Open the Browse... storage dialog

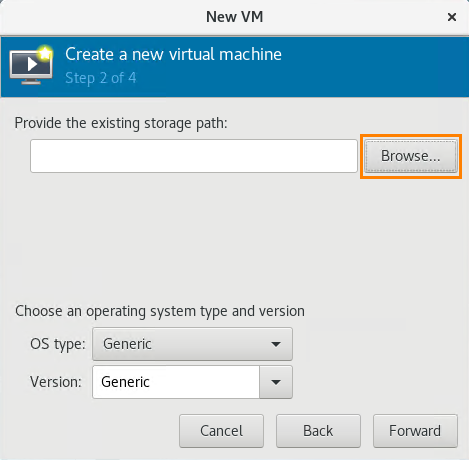(411, 156)
